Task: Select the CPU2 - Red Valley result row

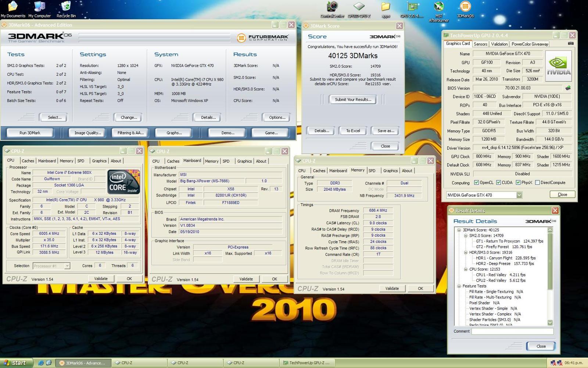Action: 501,280
